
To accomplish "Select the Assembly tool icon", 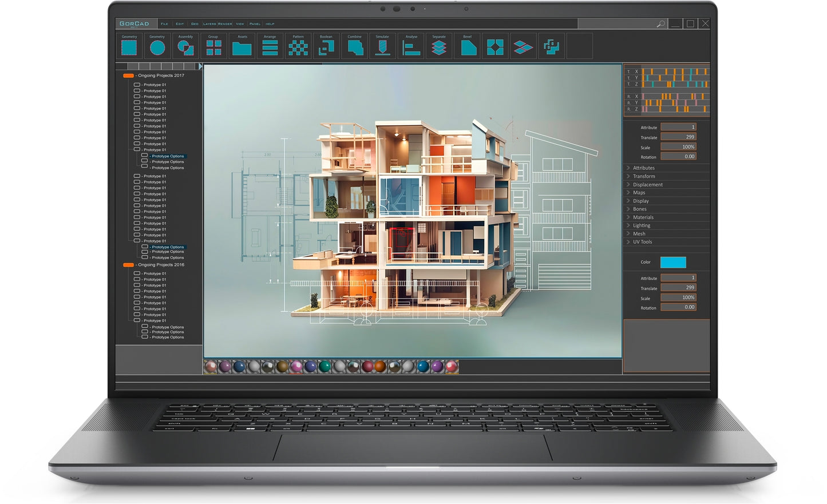I will [185, 47].
